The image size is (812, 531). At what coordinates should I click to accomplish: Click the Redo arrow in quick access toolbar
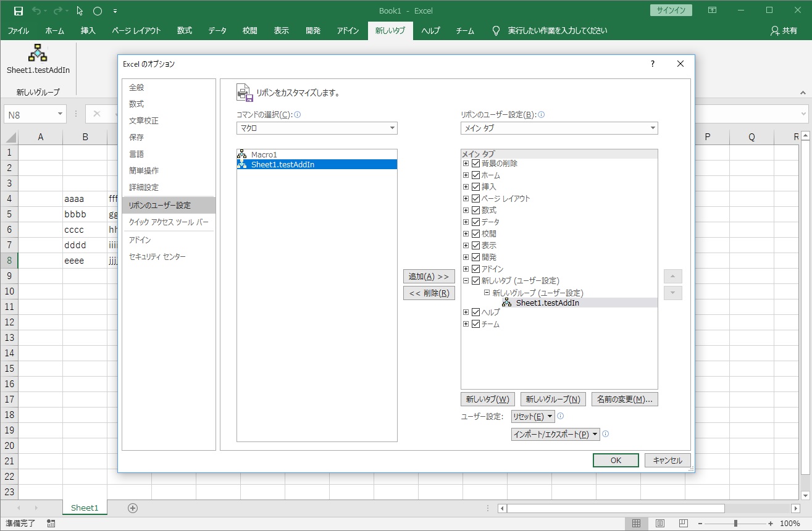[59, 11]
